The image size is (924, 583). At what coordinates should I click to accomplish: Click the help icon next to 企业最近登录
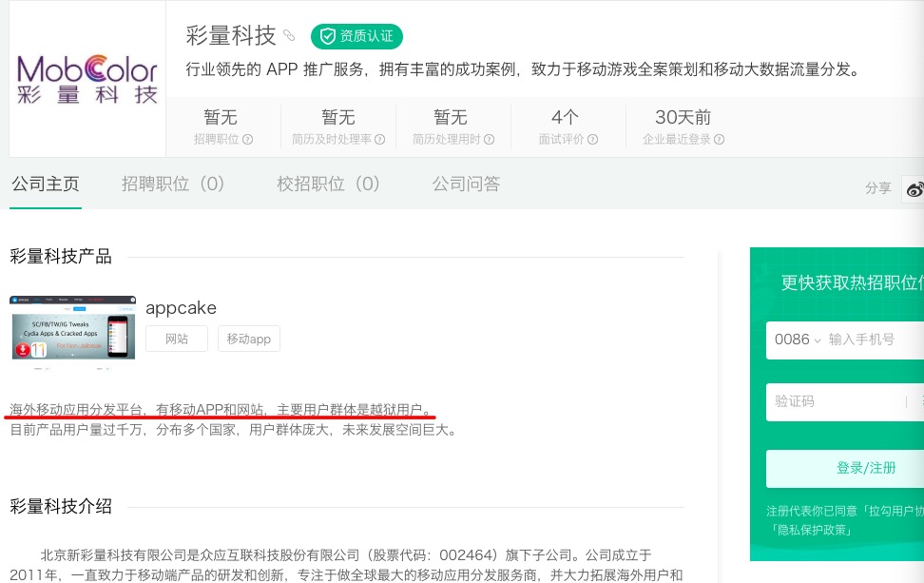click(720, 140)
